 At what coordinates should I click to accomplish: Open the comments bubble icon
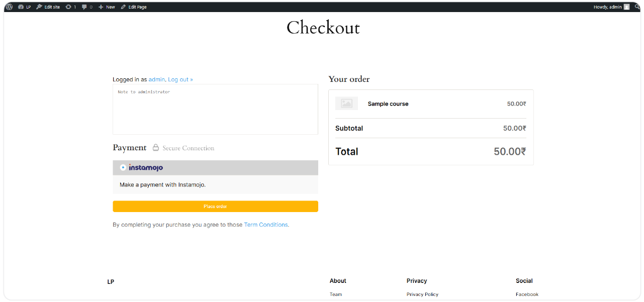[84, 7]
